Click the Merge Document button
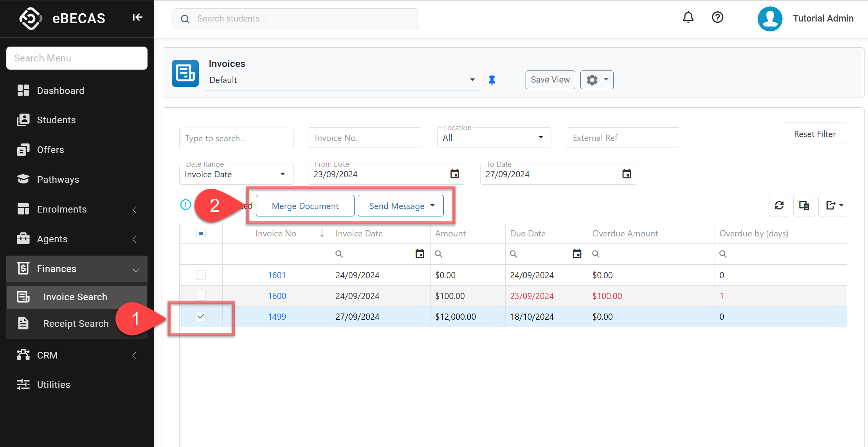 pos(305,206)
